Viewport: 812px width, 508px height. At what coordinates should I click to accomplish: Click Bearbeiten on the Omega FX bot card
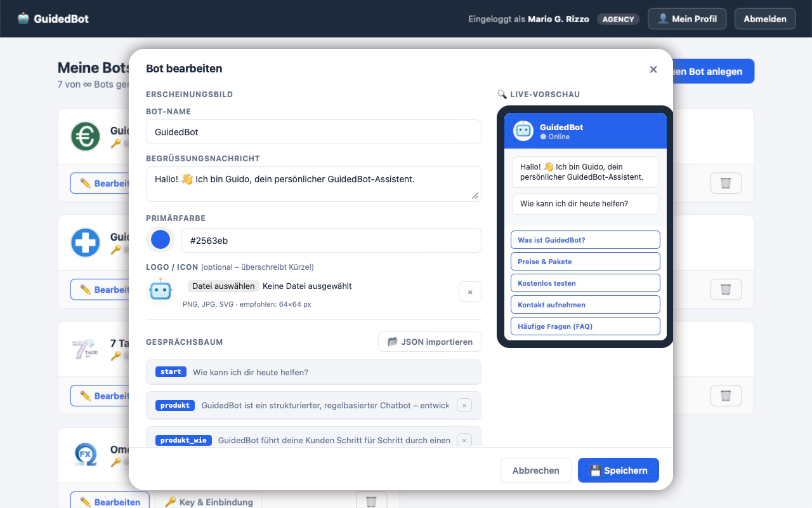[x=110, y=502]
